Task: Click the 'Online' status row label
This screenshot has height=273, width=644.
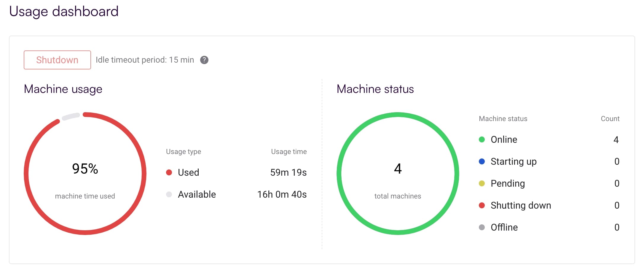Action: [x=504, y=139]
